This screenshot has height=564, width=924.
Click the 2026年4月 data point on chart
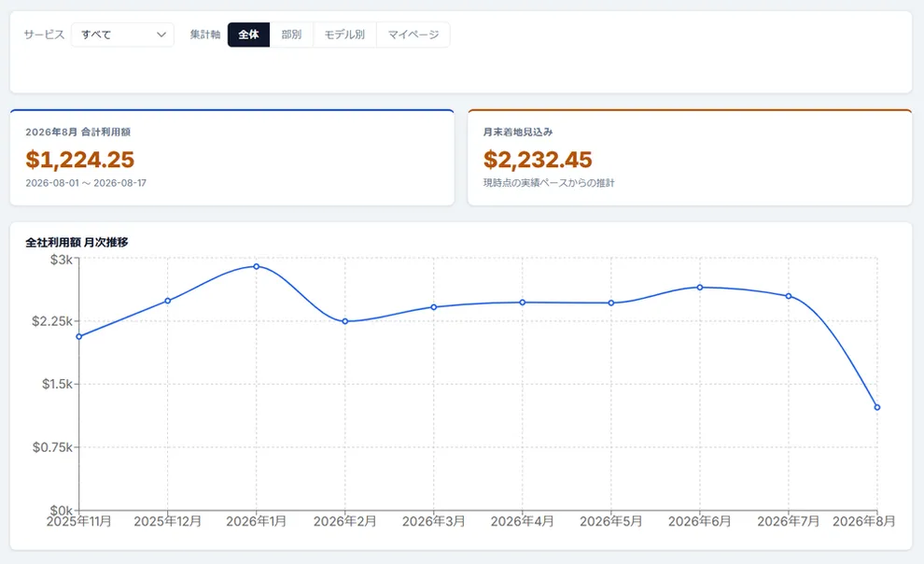pos(523,303)
